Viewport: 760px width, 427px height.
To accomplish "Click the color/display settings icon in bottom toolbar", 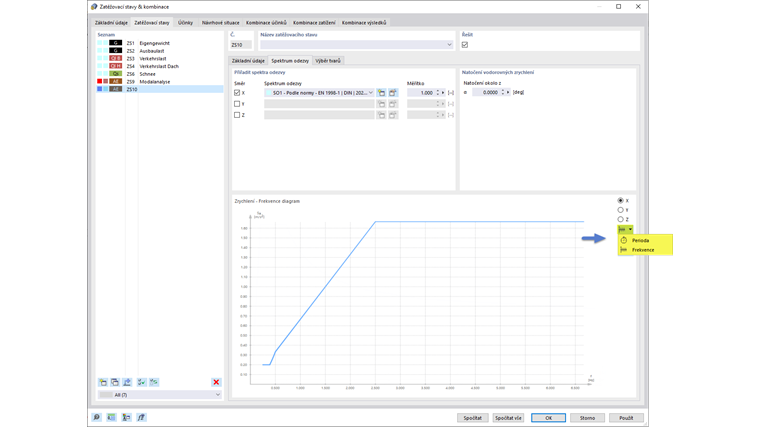I will point(127,417).
